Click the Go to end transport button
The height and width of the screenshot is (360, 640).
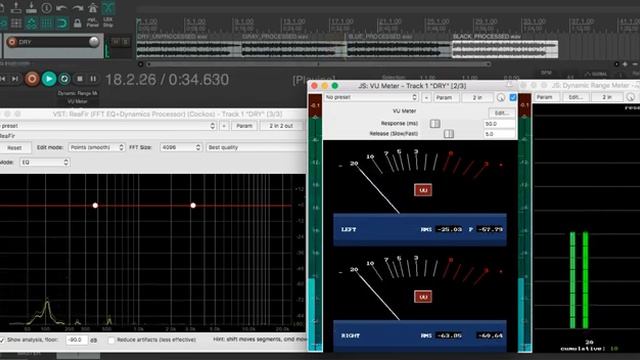pyautogui.click(x=15, y=79)
